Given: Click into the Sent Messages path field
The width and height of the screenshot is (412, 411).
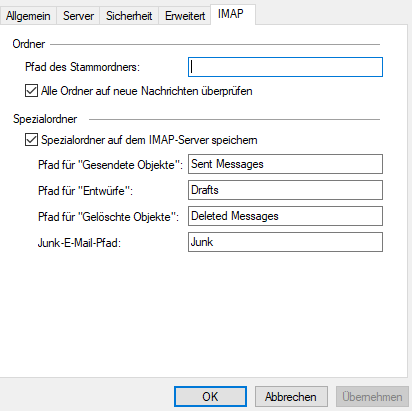Looking at the screenshot, I should [x=285, y=164].
